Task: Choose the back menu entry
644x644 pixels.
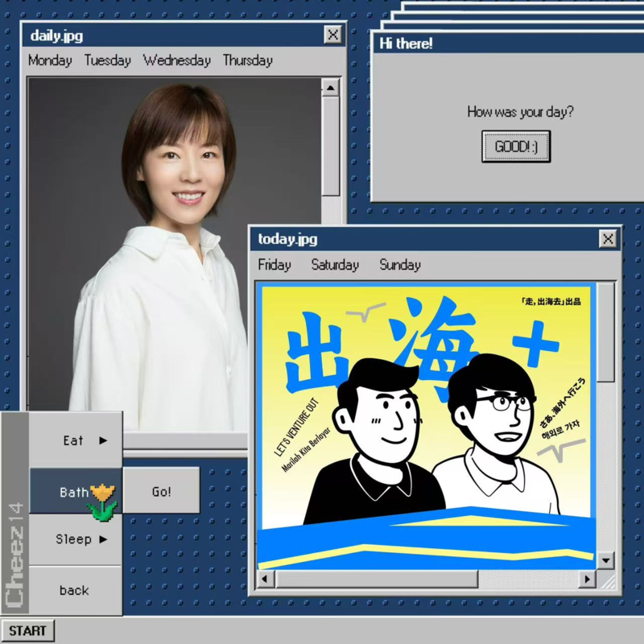Action: click(x=74, y=590)
